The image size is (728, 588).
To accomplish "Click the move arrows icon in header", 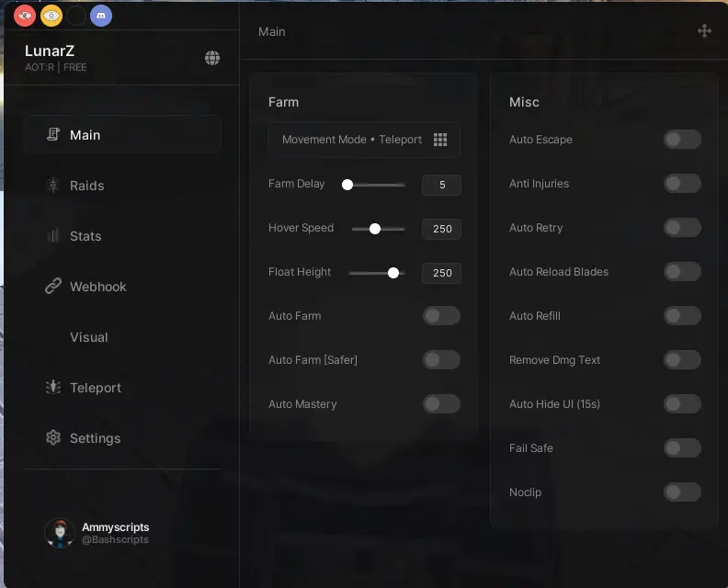I will (704, 31).
